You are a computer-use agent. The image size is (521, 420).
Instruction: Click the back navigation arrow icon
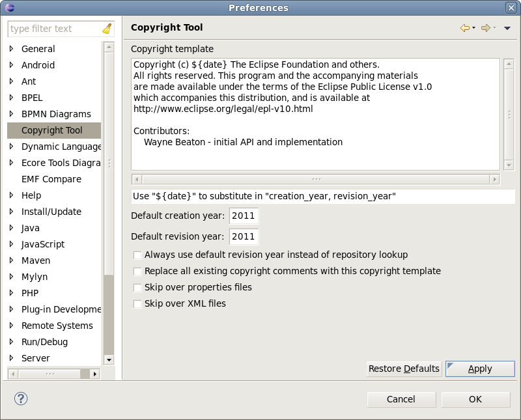pos(465,28)
